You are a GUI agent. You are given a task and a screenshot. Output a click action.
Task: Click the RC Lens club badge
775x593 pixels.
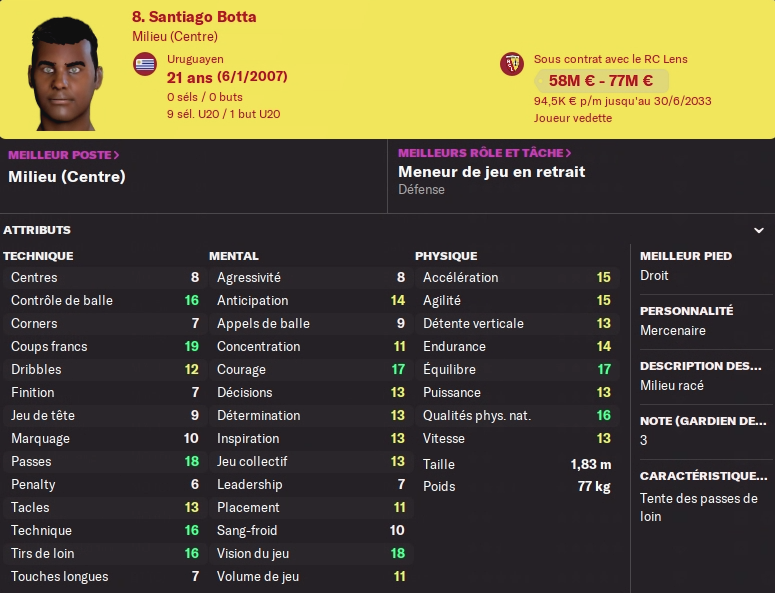click(512, 64)
